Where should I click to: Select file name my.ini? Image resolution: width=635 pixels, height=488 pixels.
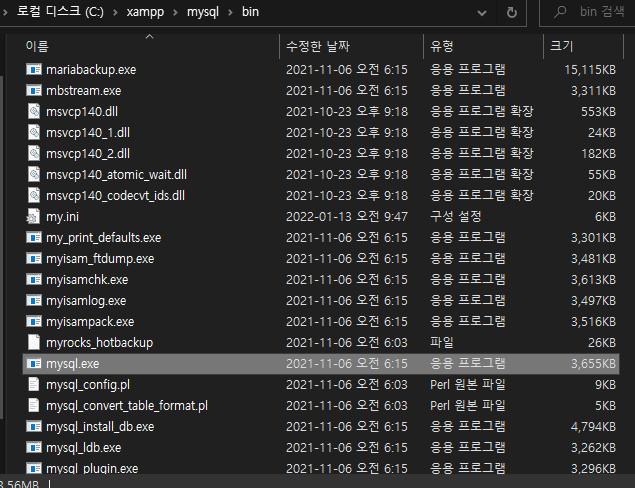pos(62,217)
